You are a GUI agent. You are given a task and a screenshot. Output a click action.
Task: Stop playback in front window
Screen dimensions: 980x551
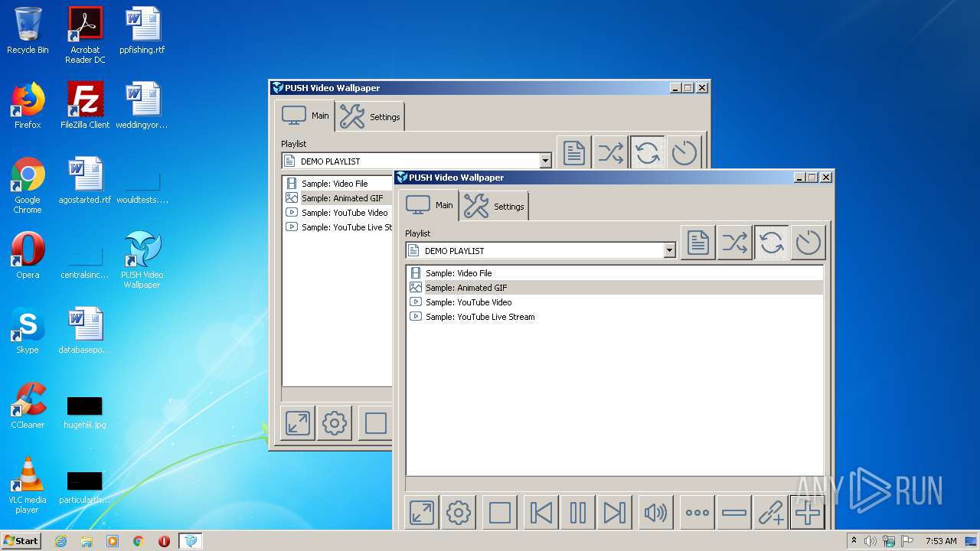coord(500,513)
